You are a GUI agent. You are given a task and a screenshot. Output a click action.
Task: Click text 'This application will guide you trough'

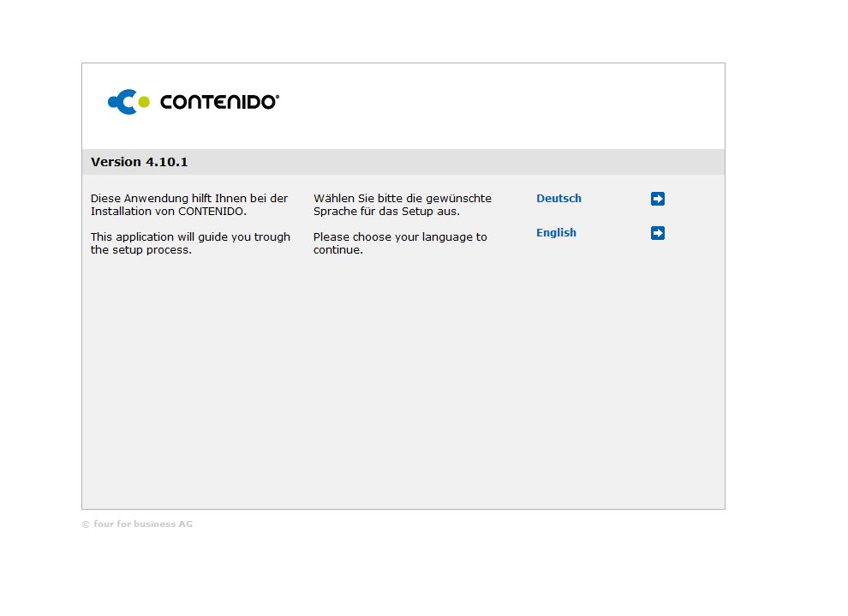click(x=190, y=236)
